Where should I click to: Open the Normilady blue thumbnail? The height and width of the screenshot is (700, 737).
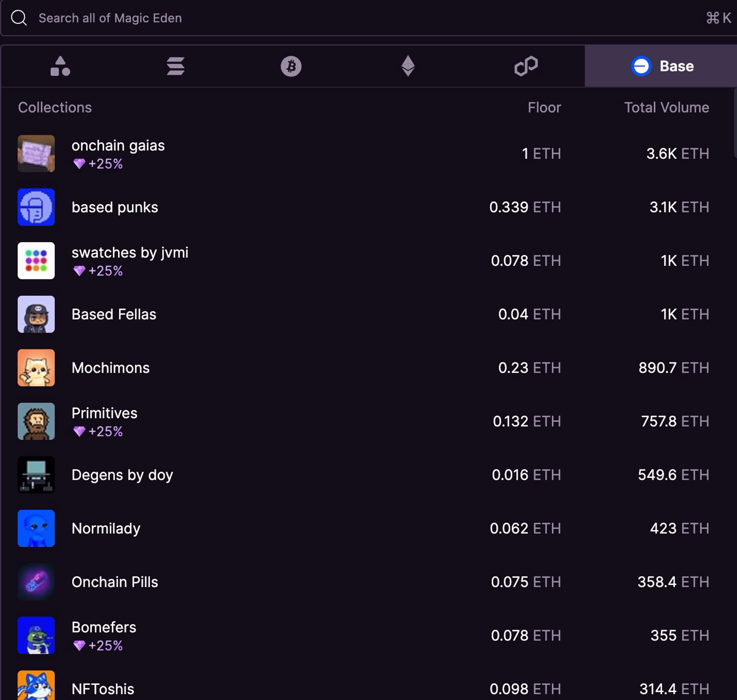pyautogui.click(x=36, y=528)
